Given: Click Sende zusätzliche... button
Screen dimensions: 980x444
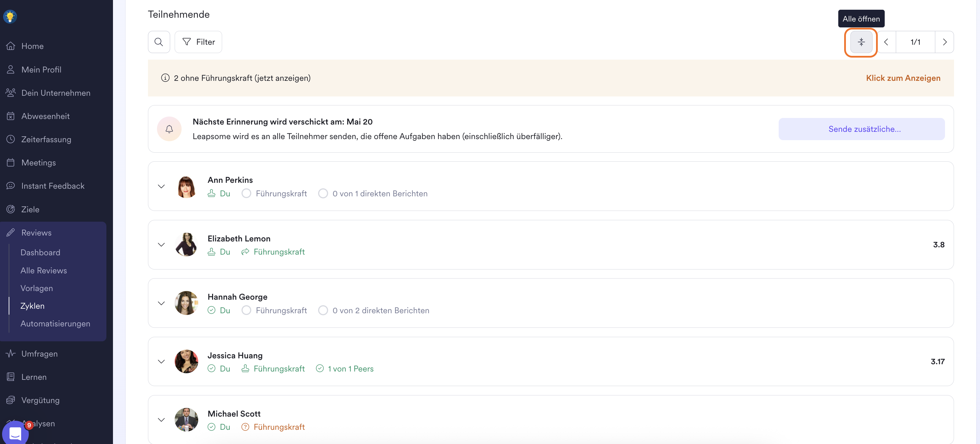Looking at the screenshot, I should [861, 129].
